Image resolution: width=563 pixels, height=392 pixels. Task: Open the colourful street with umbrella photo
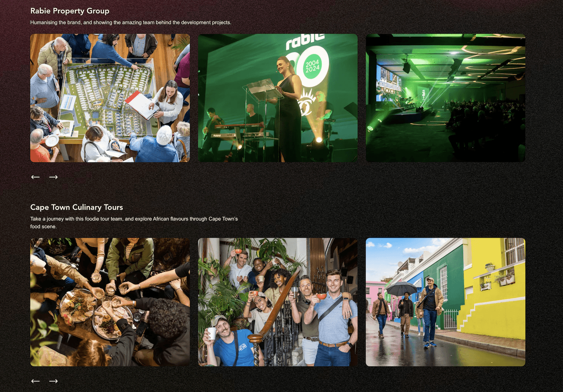point(445,302)
